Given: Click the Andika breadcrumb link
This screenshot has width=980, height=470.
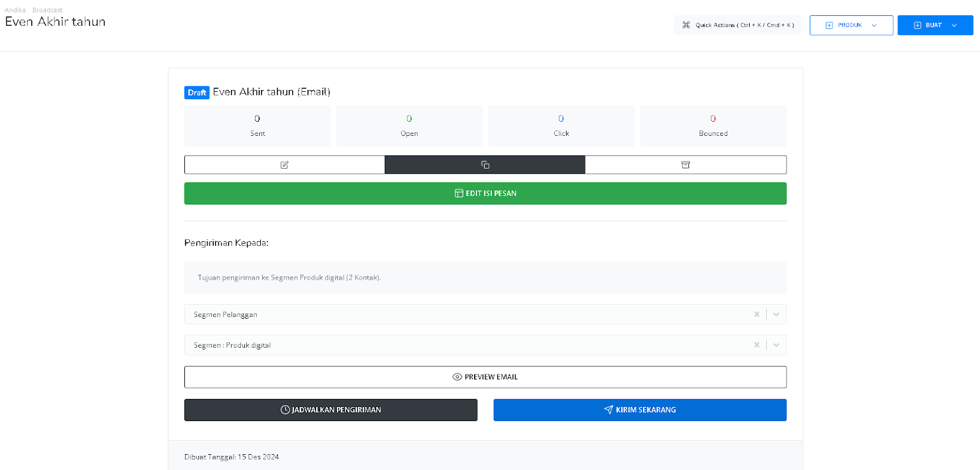Looking at the screenshot, I should tap(15, 10).
